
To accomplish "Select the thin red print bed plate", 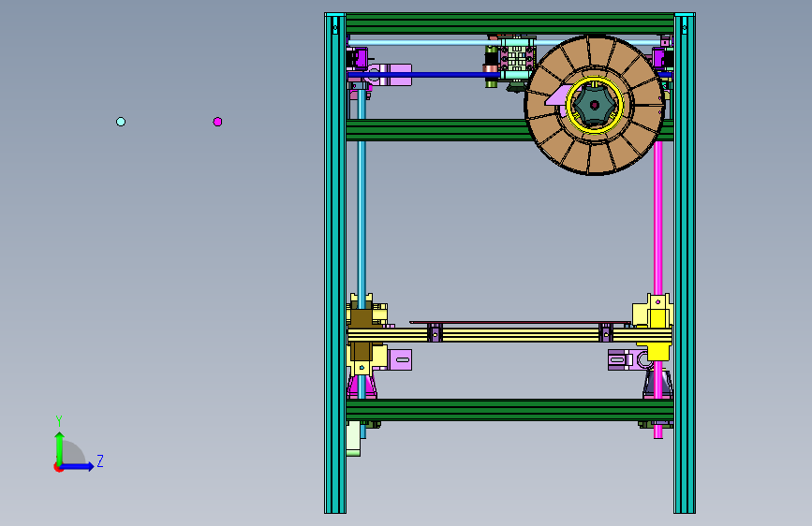I will pos(520,322).
